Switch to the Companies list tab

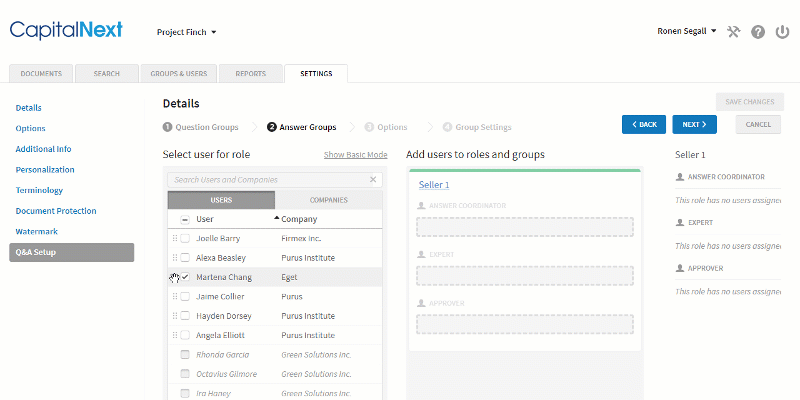(329, 200)
